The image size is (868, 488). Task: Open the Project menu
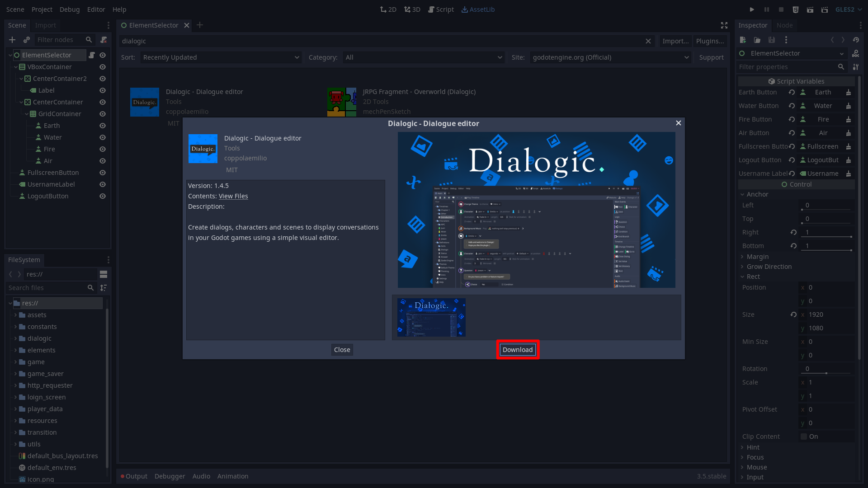point(42,9)
